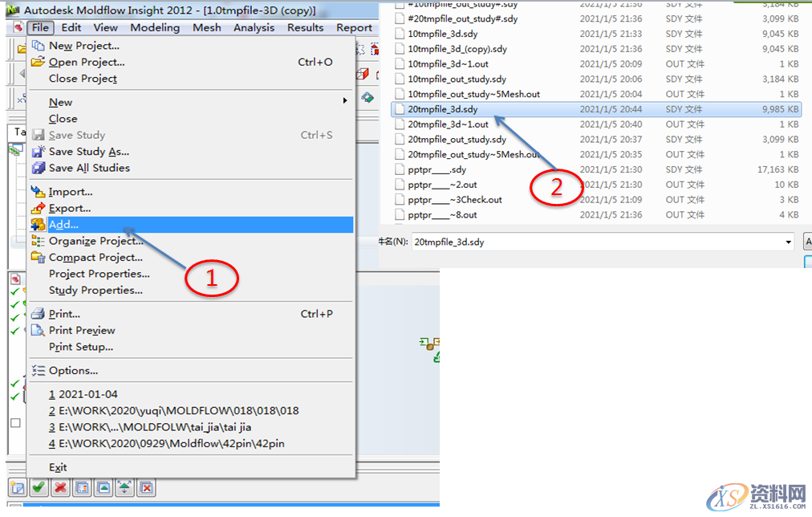Image resolution: width=812 pixels, height=517 pixels.
Task: Click the file name input field
Action: (x=594, y=242)
